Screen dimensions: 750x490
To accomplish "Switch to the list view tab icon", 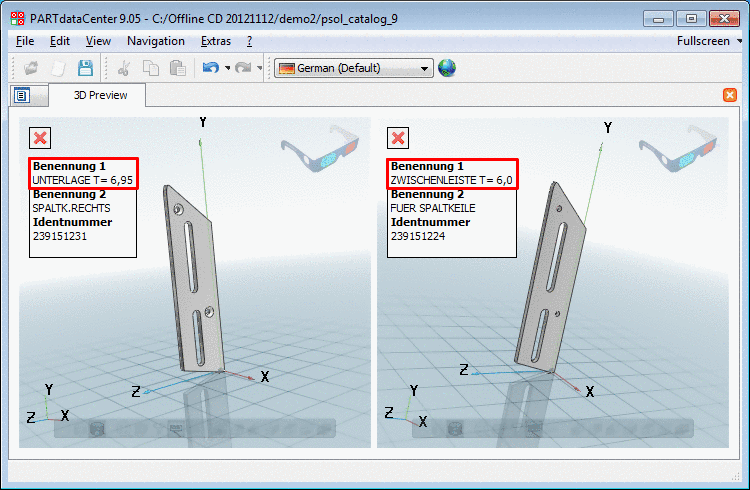I will pyautogui.click(x=22, y=95).
